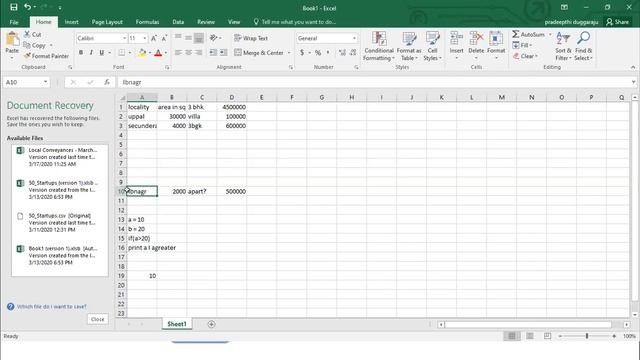Click the Insert Function fx icon
The width and height of the screenshot is (640, 360).
(x=107, y=82)
